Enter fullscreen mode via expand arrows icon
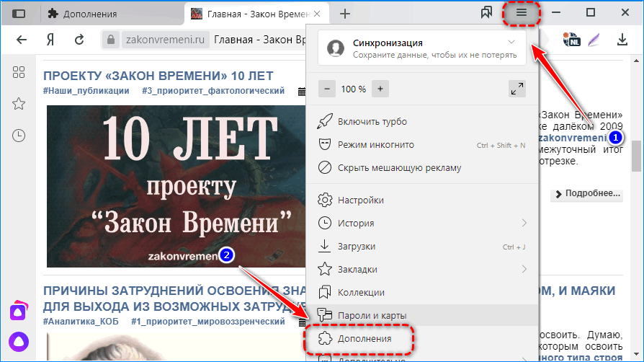This screenshot has height=362, width=644. coord(517,89)
